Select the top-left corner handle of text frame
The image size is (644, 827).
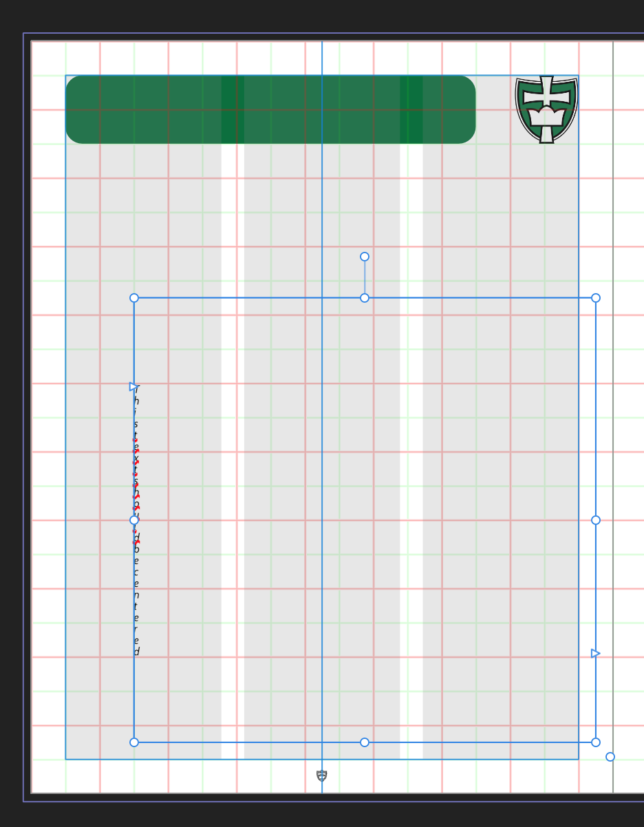click(x=134, y=298)
